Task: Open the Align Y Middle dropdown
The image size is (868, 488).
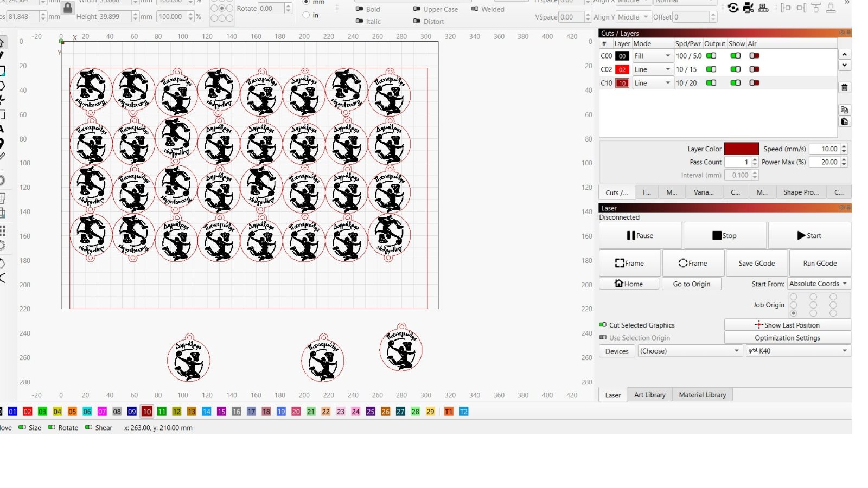Action: coord(633,17)
